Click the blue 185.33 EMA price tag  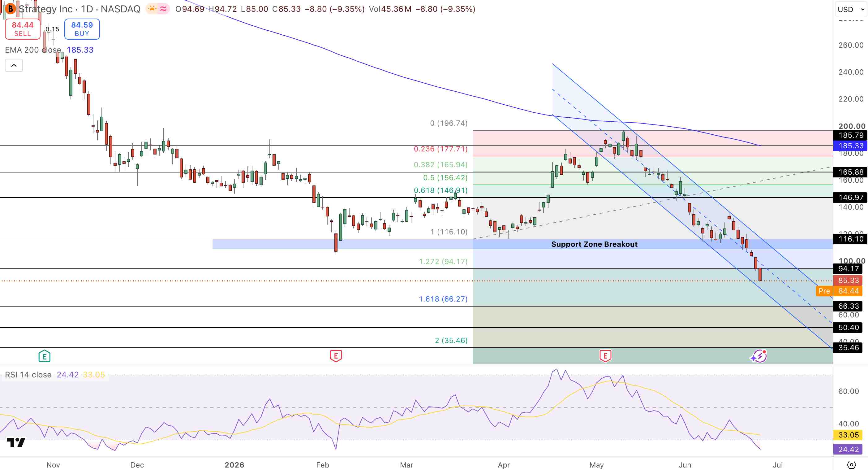(x=850, y=146)
